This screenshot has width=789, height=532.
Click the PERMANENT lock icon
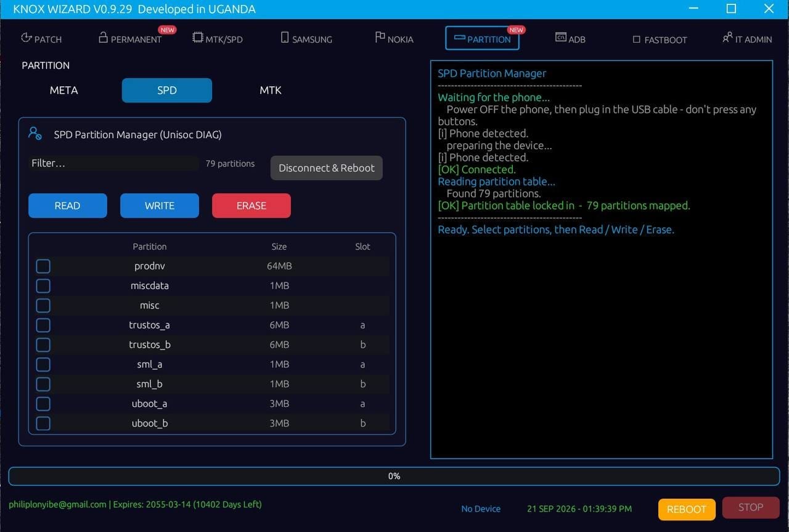[103, 38]
